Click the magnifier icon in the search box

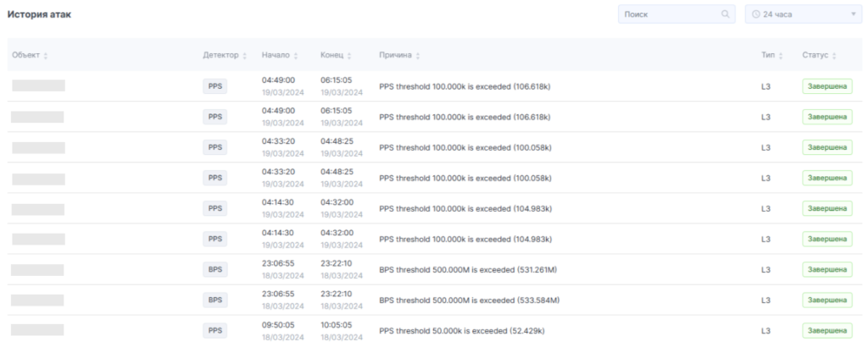click(726, 14)
